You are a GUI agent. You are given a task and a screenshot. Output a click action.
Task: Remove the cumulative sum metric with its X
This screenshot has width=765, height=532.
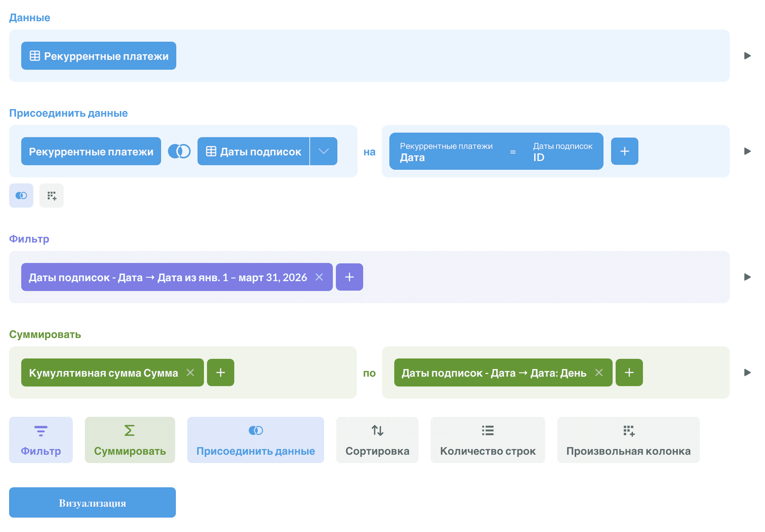190,372
